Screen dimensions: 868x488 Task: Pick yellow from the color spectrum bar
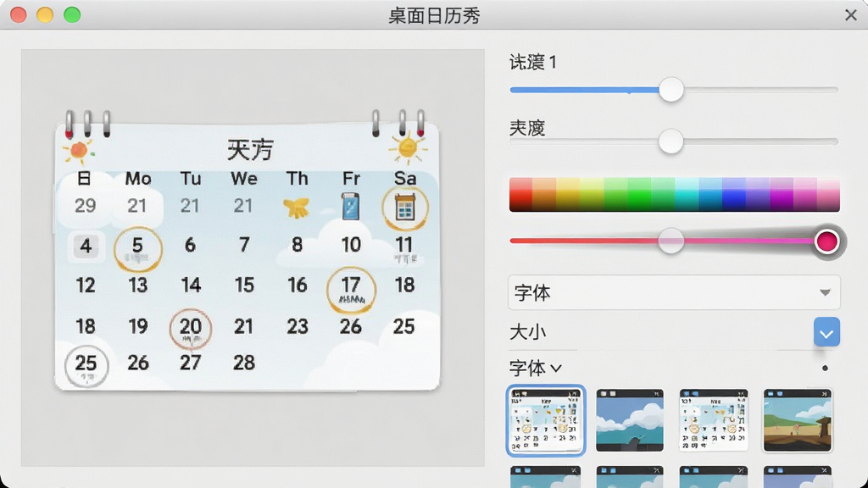pyautogui.click(x=568, y=195)
